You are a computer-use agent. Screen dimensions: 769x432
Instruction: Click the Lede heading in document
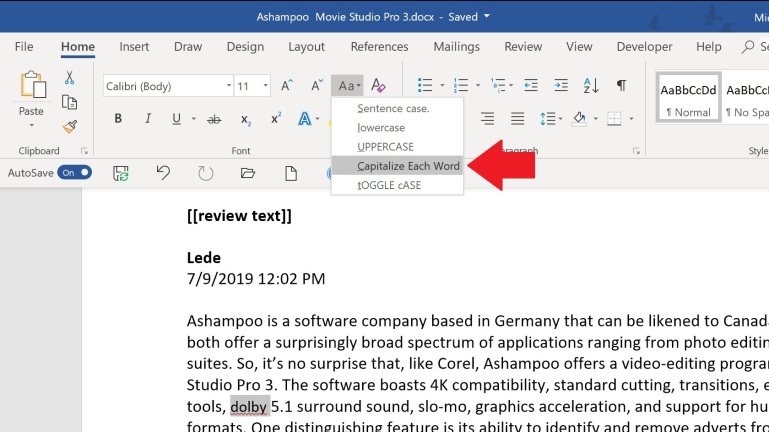[204, 257]
